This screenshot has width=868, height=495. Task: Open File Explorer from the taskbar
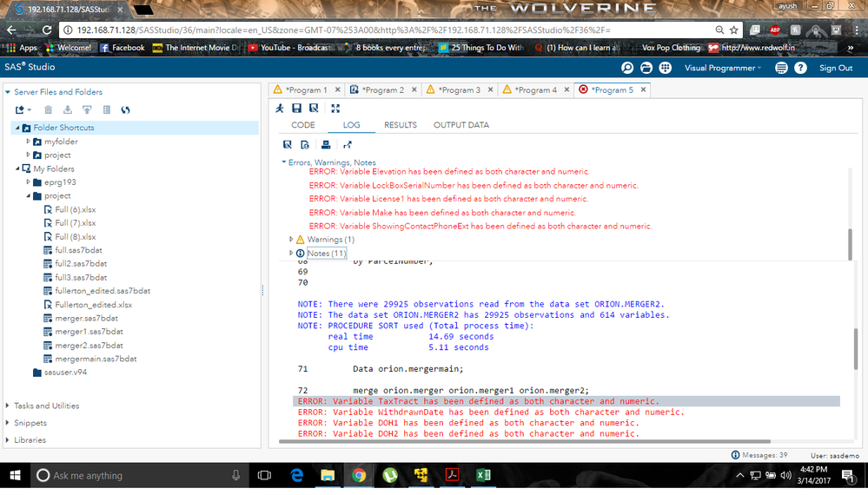click(328, 475)
